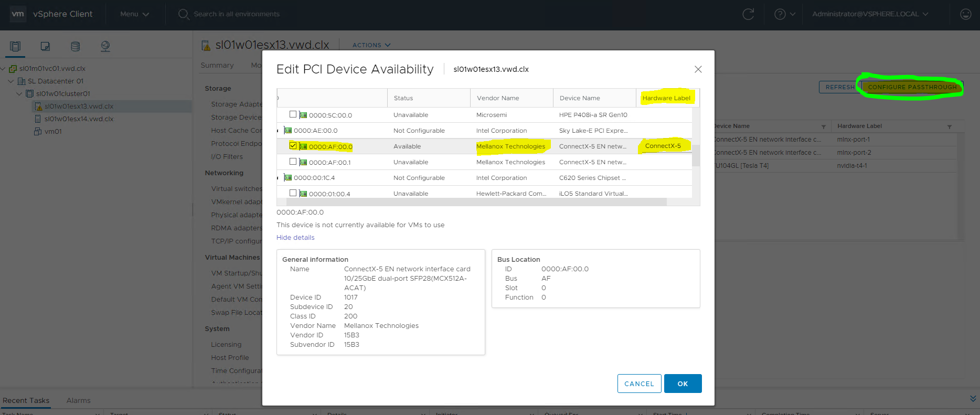Open the Storage view icon
Screen dimensions: 980x415
tap(76, 46)
